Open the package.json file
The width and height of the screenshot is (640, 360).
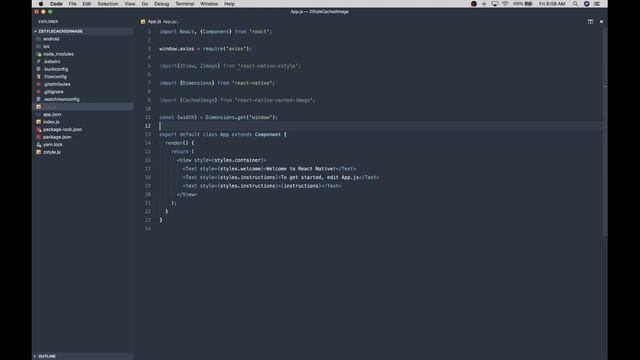(x=57, y=137)
